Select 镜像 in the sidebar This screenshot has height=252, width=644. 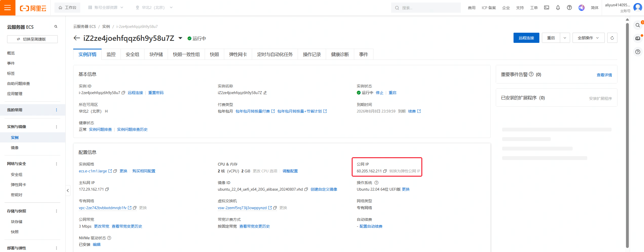click(x=15, y=148)
